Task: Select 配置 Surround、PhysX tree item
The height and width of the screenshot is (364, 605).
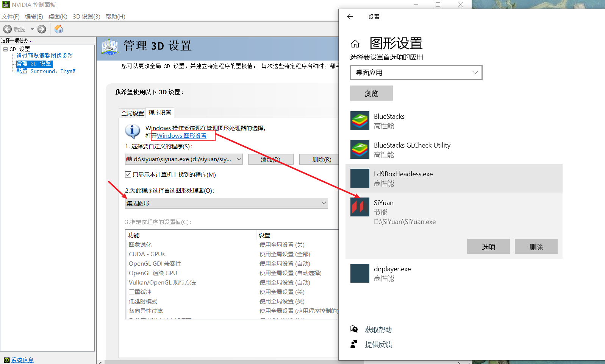Action: (46, 71)
